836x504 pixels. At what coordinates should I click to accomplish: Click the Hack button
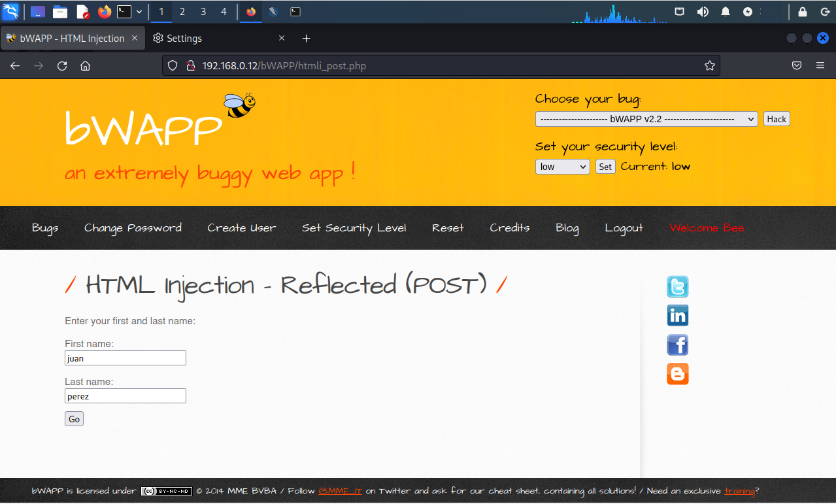click(777, 119)
